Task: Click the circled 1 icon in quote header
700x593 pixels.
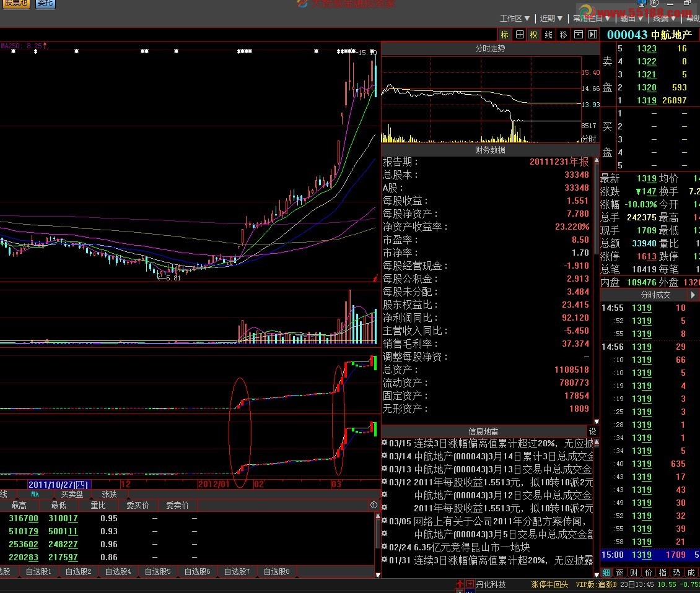Action: pyautogui.click(x=374, y=505)
